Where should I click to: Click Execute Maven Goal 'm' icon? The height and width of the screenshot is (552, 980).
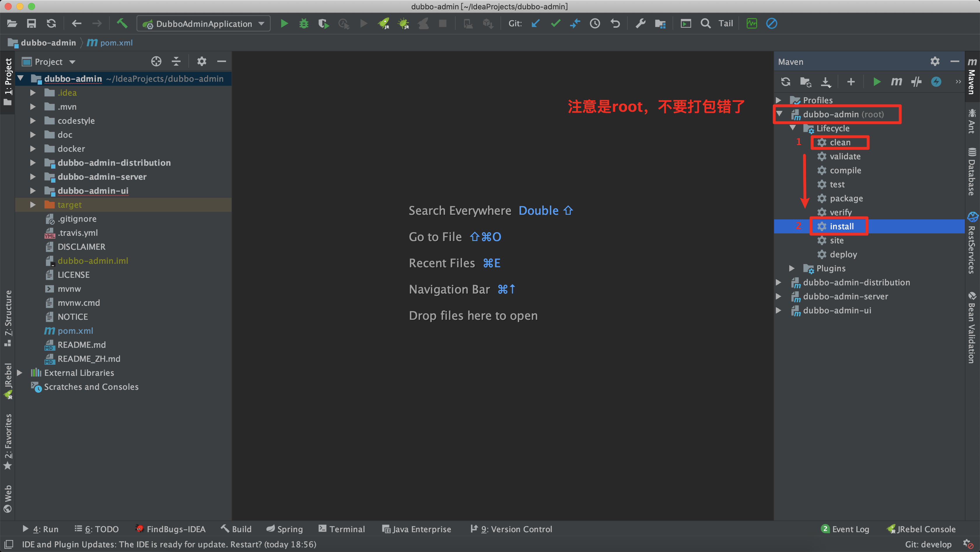click(896, 81)
